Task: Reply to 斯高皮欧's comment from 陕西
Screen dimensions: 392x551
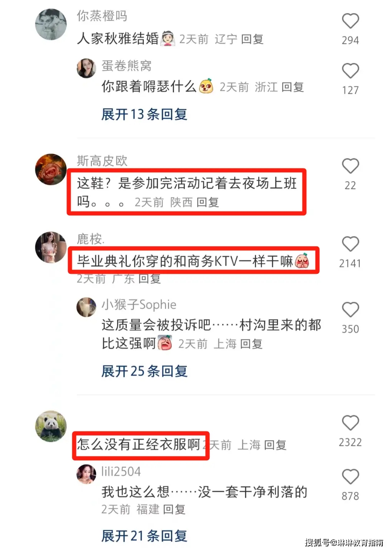Action: point(208,202)
